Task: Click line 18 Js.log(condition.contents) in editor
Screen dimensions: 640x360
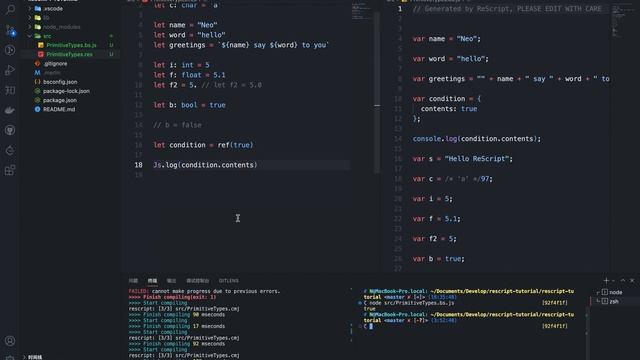Action: click(205, 165)
